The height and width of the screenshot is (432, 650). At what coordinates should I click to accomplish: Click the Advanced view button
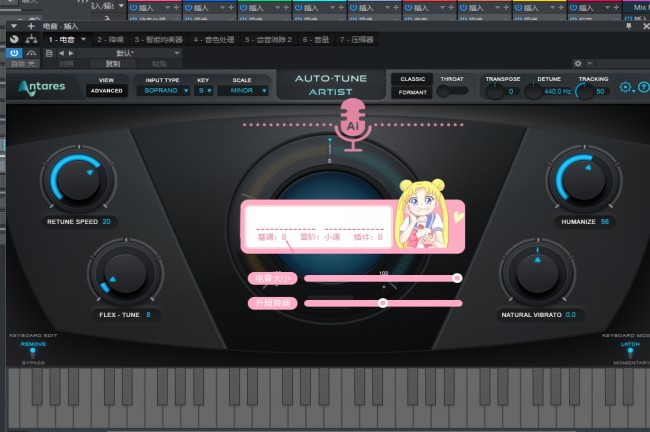coord(106,91)
